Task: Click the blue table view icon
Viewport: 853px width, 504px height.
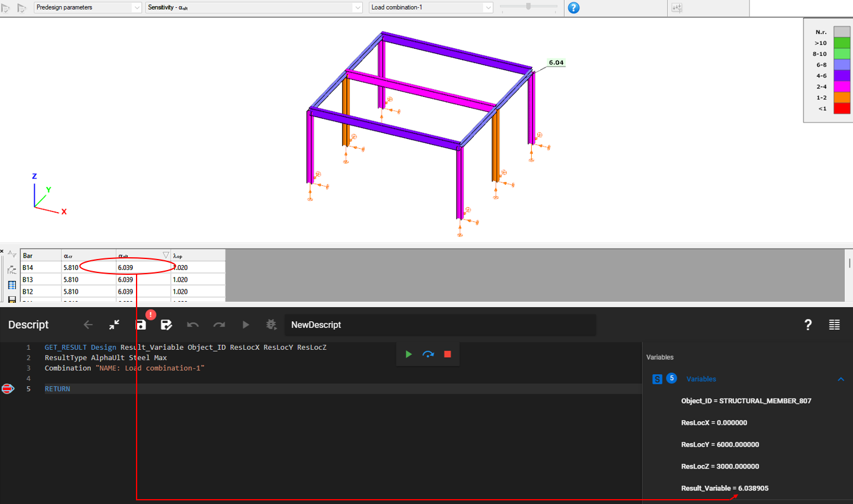Action: 12,285
